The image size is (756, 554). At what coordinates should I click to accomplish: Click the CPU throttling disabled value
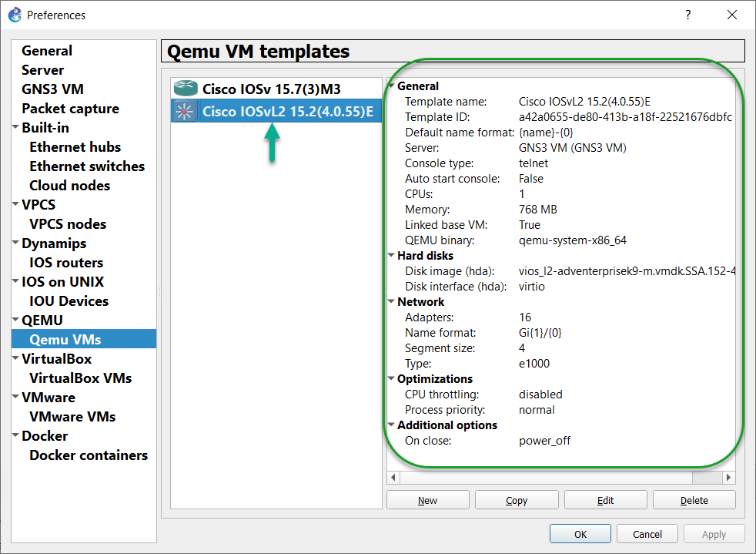540,395
